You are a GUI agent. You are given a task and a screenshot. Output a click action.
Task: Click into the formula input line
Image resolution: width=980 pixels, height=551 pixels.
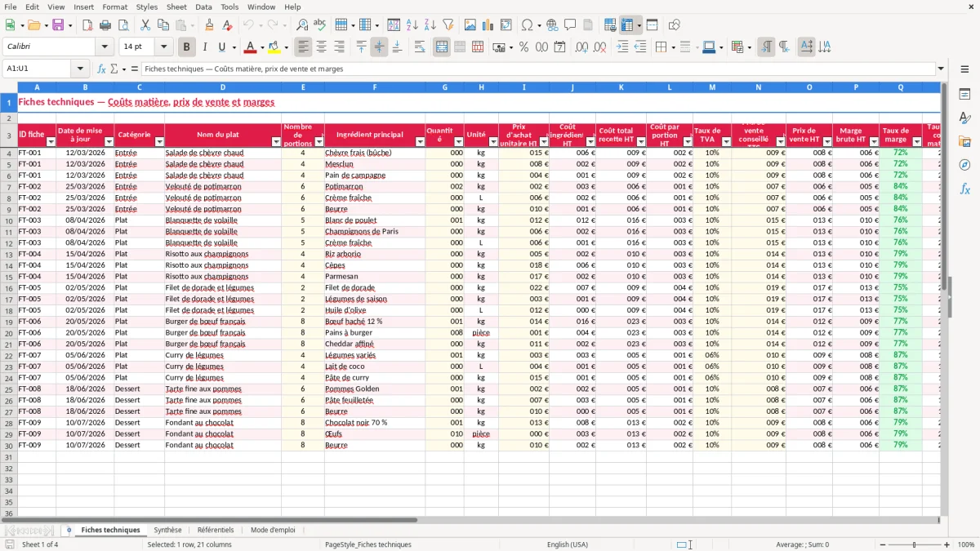(537, 69)
